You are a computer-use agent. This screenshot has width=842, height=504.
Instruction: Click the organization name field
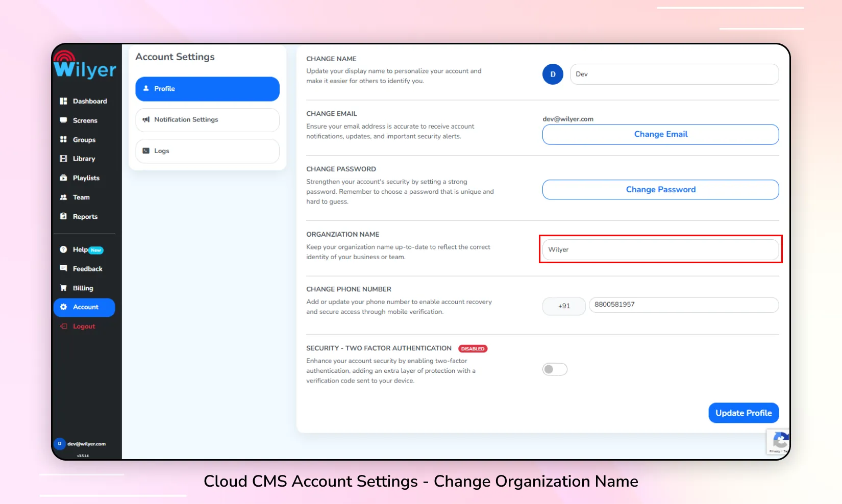click(x=660, y=249)
